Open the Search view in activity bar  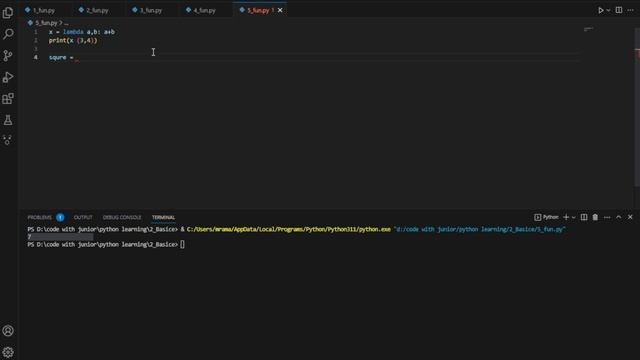(8, 34)
